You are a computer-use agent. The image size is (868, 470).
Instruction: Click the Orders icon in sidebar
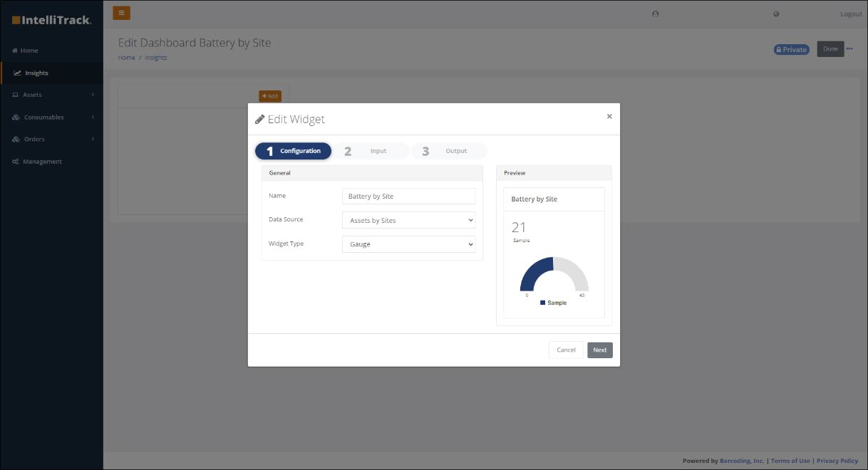[x=16, y=139]
